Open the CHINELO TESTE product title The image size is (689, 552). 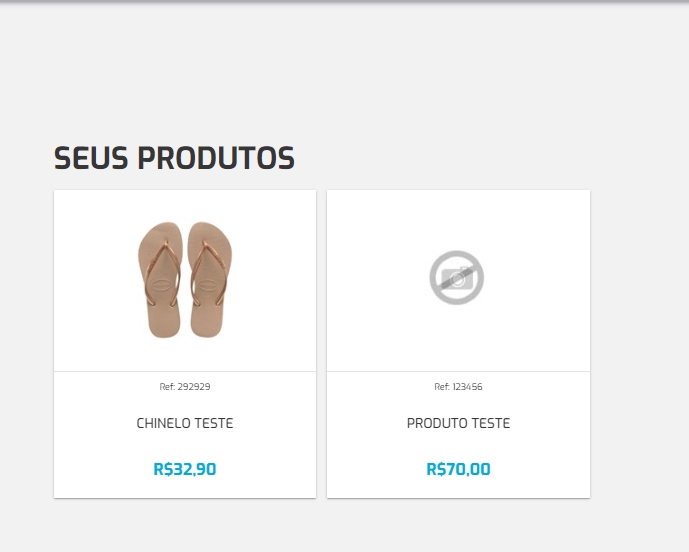pyautogui.click(x=185, y=424)
